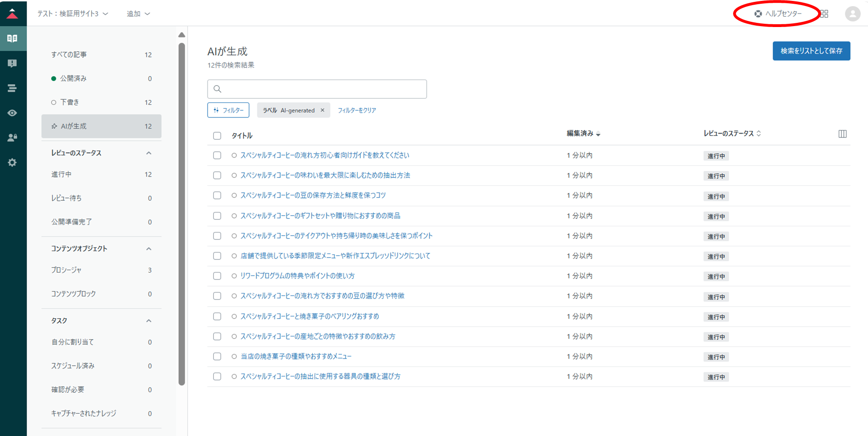Tick checkbox for リワードプログラムの特典 article
868x436 pixels.
[x=217, y=276]
